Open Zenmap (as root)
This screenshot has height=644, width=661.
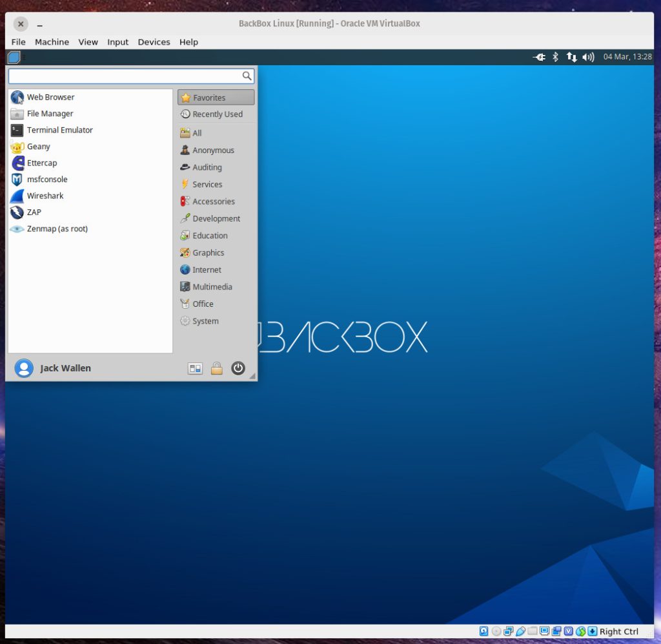(x=57, y=229)
